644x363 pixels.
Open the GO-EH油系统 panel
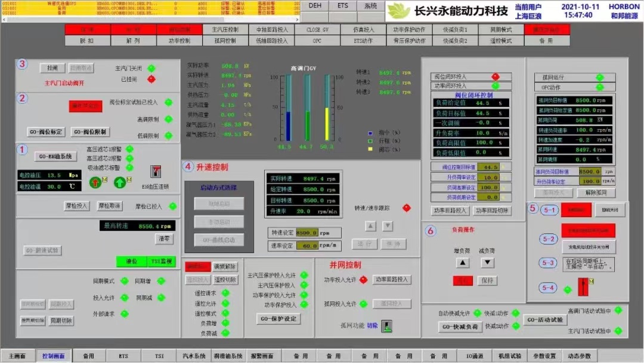(55, 157)
